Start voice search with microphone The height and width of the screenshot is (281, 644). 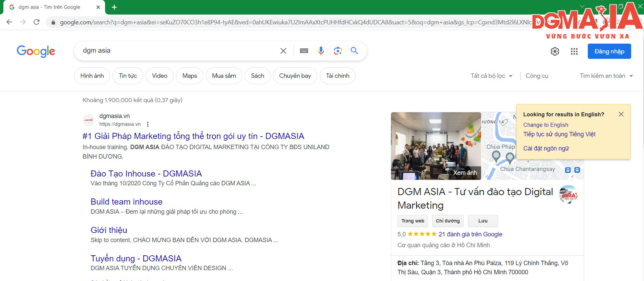coord(321,51)
